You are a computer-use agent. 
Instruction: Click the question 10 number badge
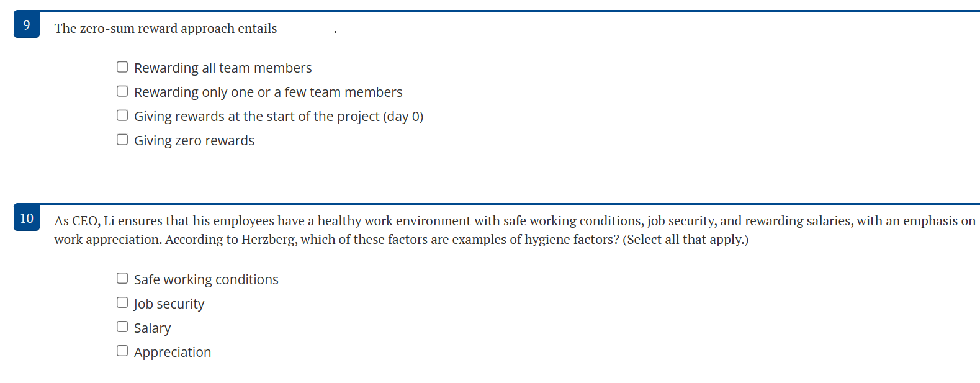pyautogui.click(x=26, y=219)
